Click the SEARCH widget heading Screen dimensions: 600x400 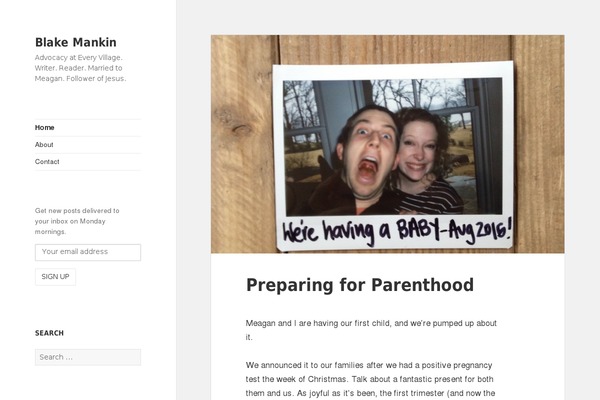49,333
